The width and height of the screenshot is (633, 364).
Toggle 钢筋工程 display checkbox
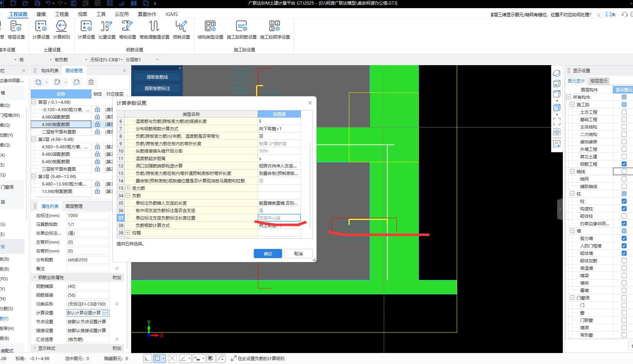[624, 164]
